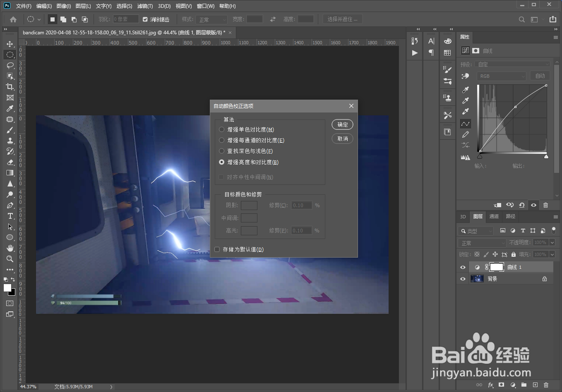Select the Frame tool
This screenshot has height=392, width=562.
10,98
